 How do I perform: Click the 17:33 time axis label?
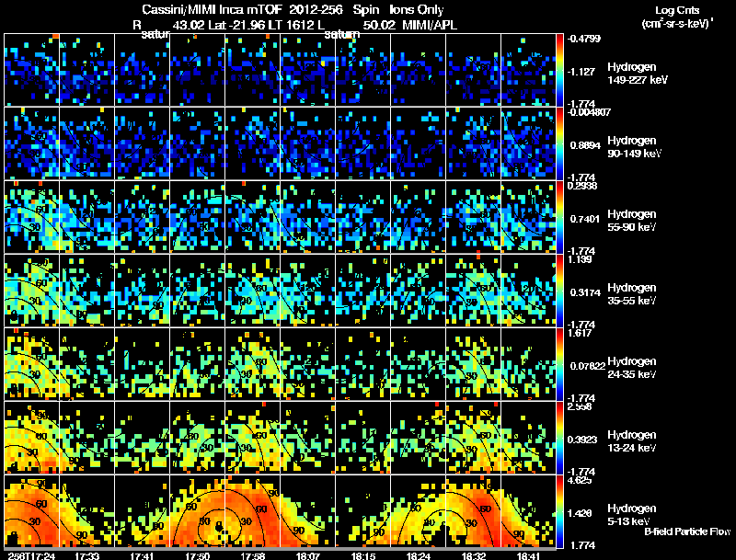[86, 555]
